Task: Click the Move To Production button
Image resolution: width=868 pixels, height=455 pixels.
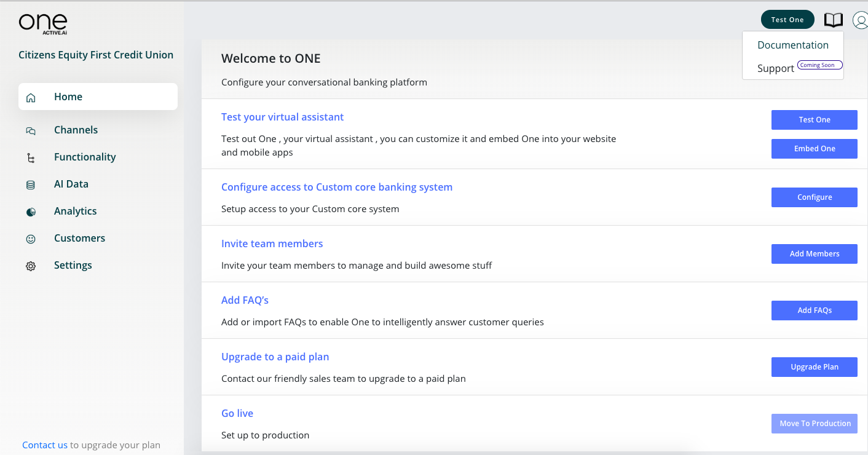Action: coord(815,424)
